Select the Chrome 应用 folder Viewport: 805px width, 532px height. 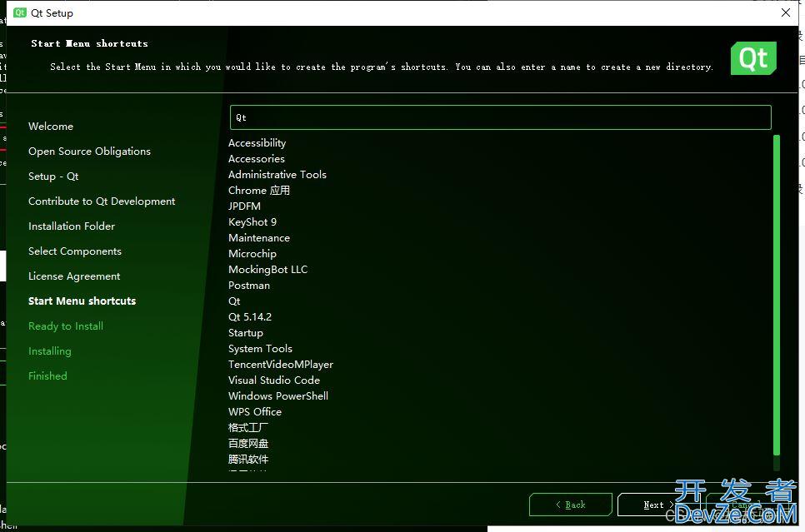click(258, 191)
